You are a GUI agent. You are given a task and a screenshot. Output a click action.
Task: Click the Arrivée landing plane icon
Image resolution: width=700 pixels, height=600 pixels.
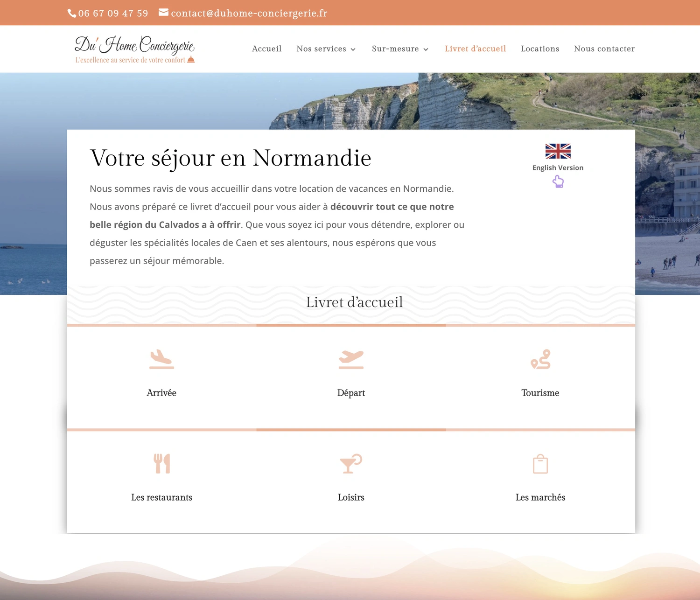(161, 359)
